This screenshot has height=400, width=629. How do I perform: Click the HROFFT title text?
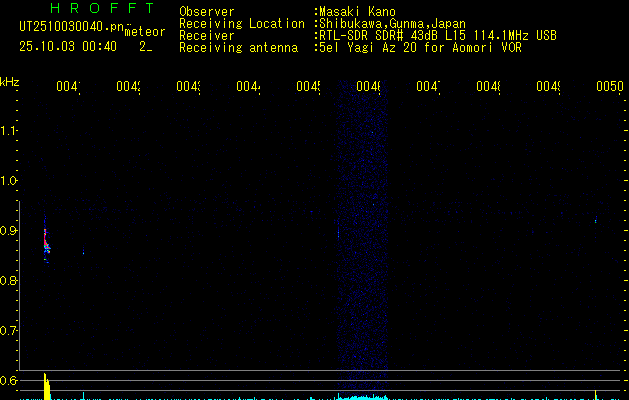point(103,8)
